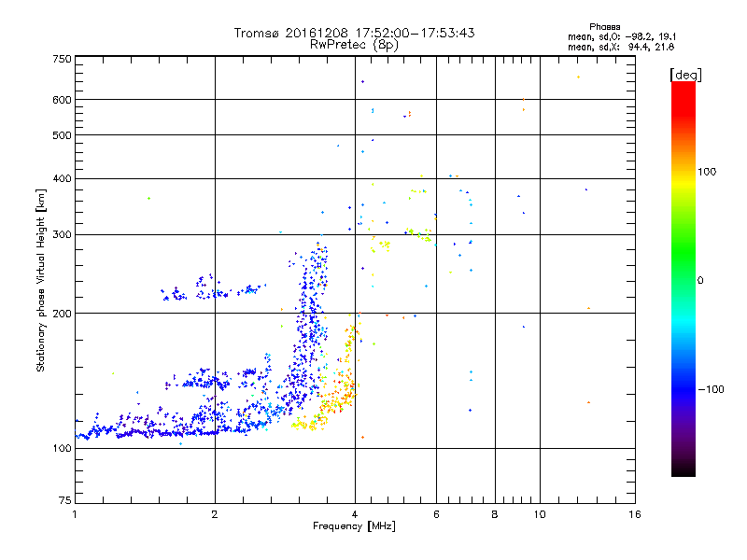The image size is (747, 560).
Task: Select the 'RwPretec (8p)' subtitle text
Action: tap(354, 45)
